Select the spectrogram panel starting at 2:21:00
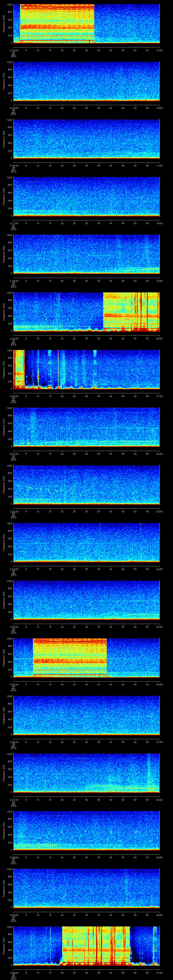This screenshot has height=980, width=173. tap(86, 427)
